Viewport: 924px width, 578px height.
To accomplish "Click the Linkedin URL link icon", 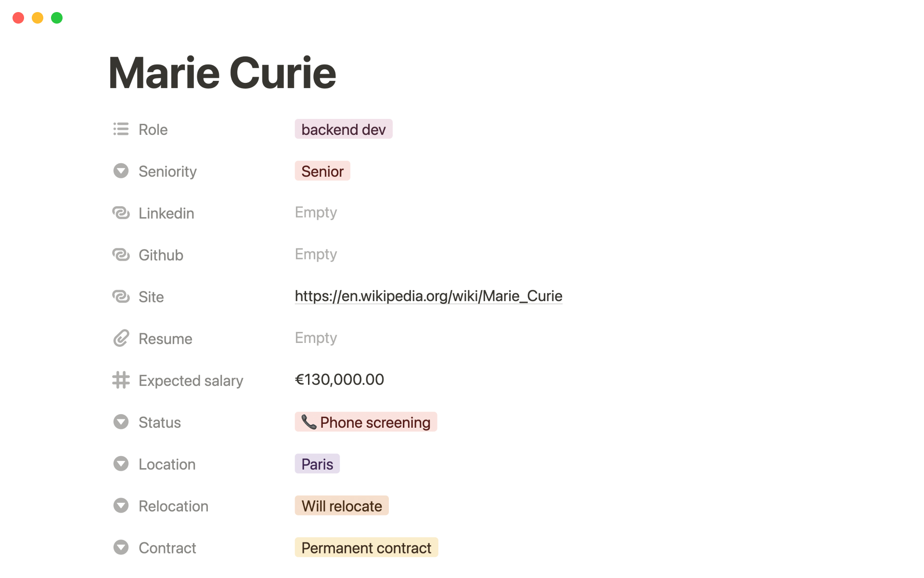I will tap(121, 213).
